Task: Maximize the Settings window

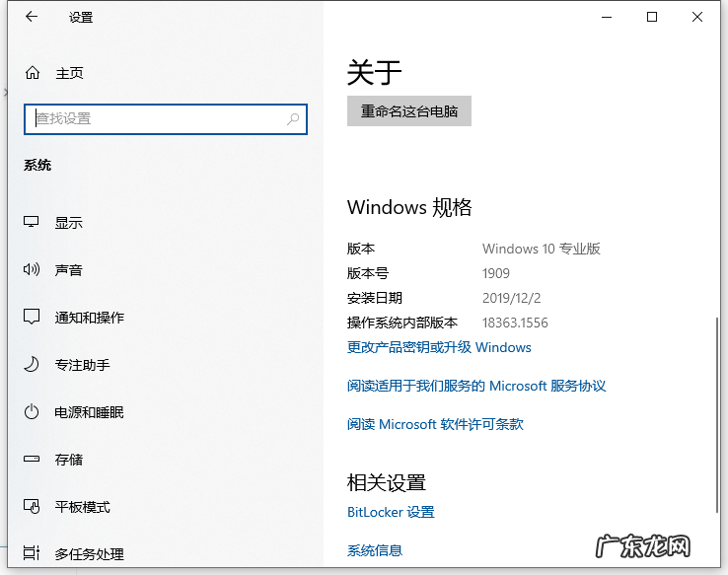Action: (652, 17)
